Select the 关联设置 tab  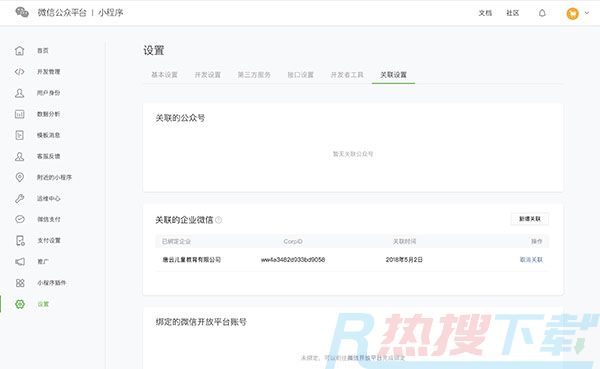[393, 75]
